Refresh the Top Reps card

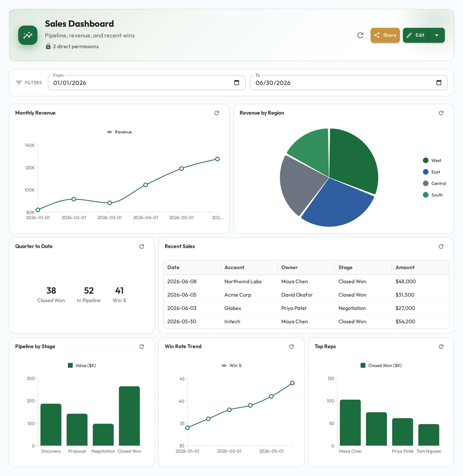[x=441, y=346]
